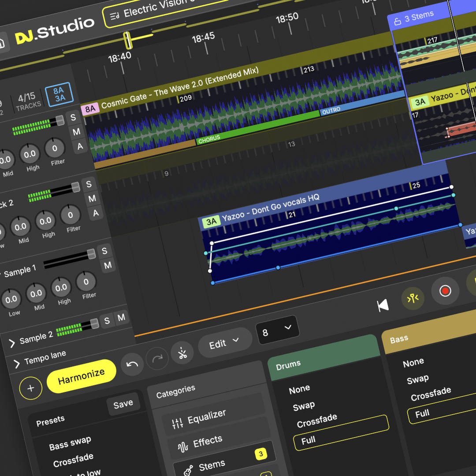The image size is (476, 476).
Task: Toggle the A button on track 2
Action: (96, 213)
